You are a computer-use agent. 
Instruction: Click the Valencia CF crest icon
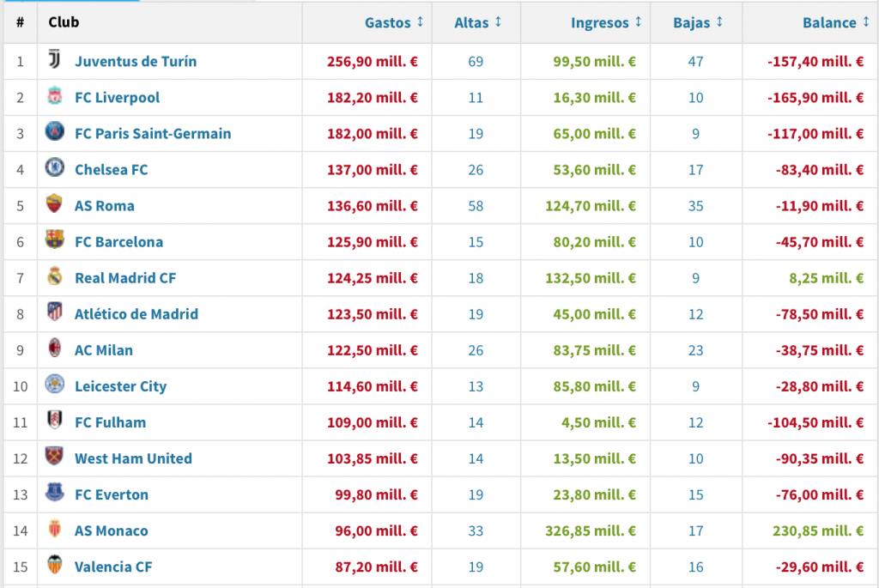point(54,565)
